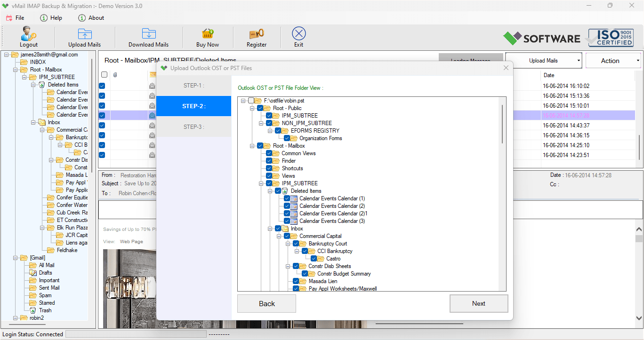Image resolution: width=644 pixels, height=340 pixels.
Task: Click the File menu icon
Action: click(9, 18)
